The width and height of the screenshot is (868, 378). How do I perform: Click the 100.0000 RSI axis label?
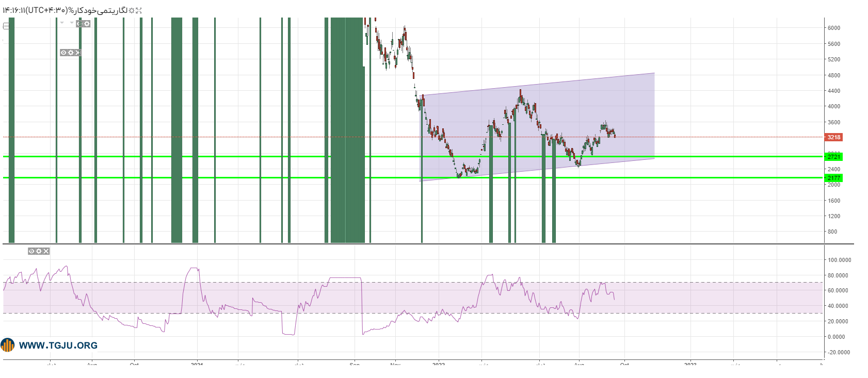[839, 260]
